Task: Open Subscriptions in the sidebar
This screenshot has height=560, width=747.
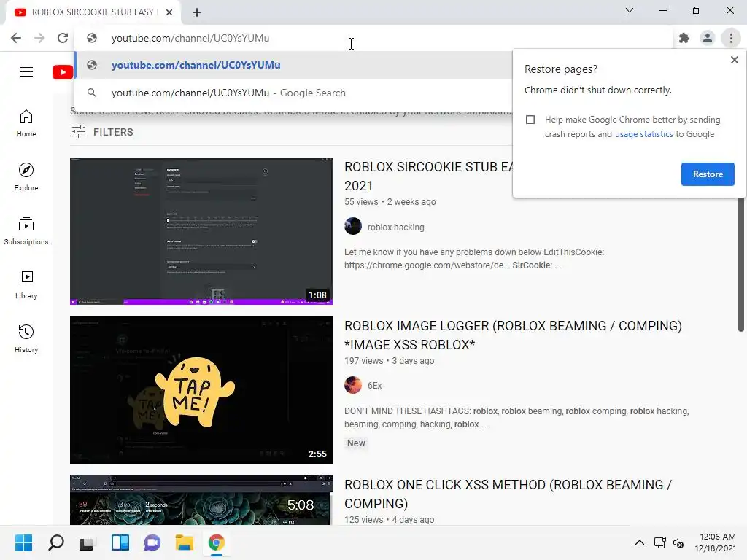Action: 26,231
